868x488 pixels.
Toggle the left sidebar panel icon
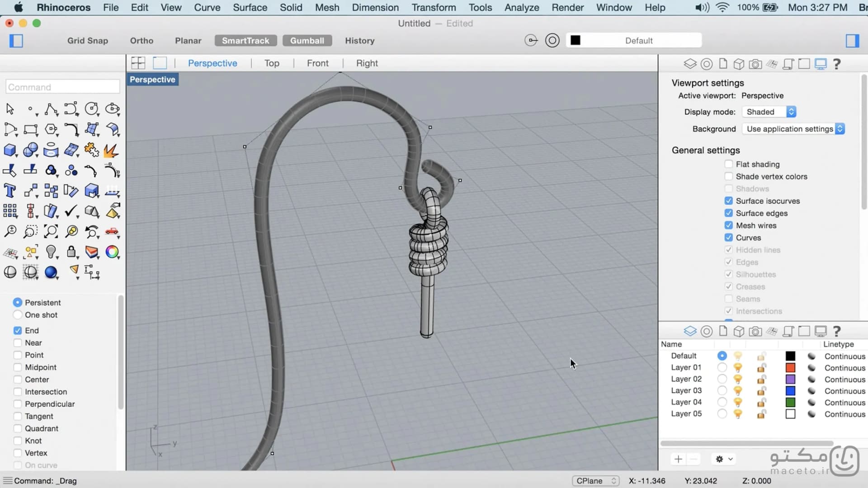coord(16,41)
